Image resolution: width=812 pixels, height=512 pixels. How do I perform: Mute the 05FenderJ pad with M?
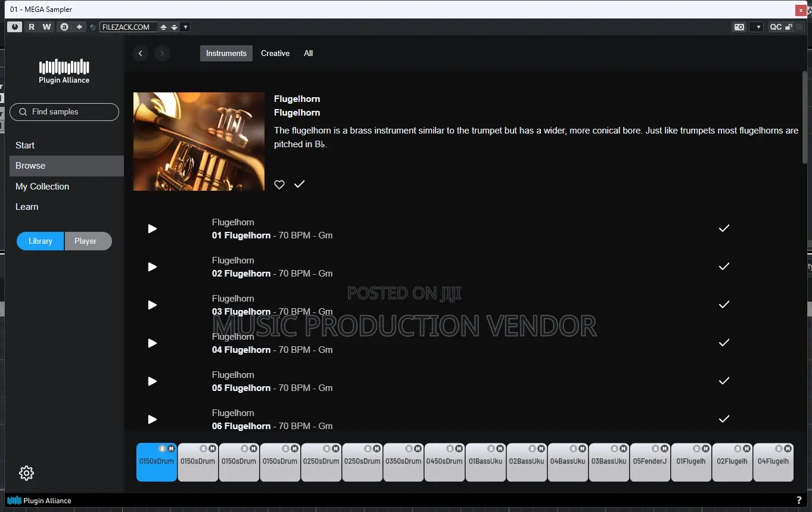664,448
